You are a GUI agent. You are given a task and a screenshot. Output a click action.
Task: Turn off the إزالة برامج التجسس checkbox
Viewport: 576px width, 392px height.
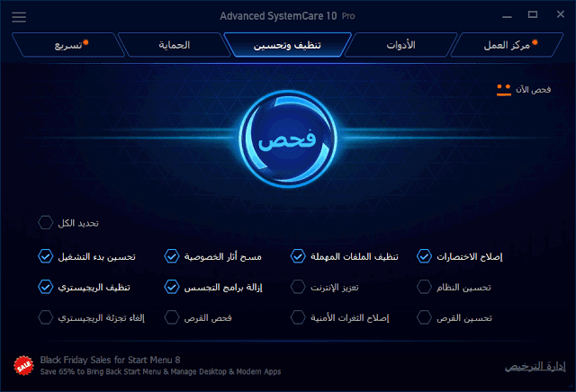[172, 288]
